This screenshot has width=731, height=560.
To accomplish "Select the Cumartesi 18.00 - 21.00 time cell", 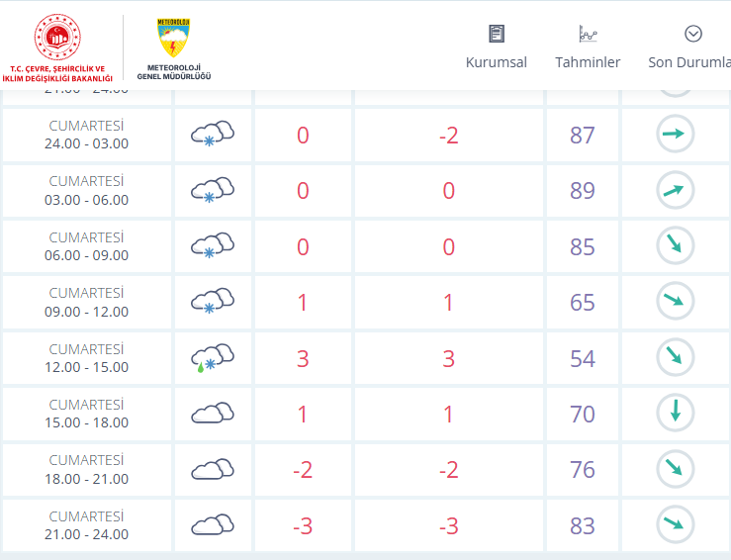I will pos(88,470).
